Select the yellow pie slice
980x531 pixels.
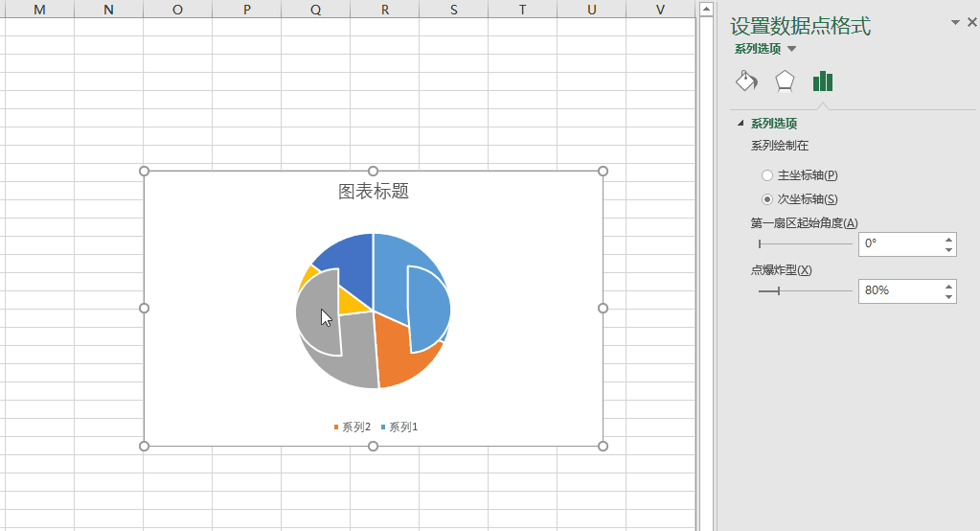(350, 302)
